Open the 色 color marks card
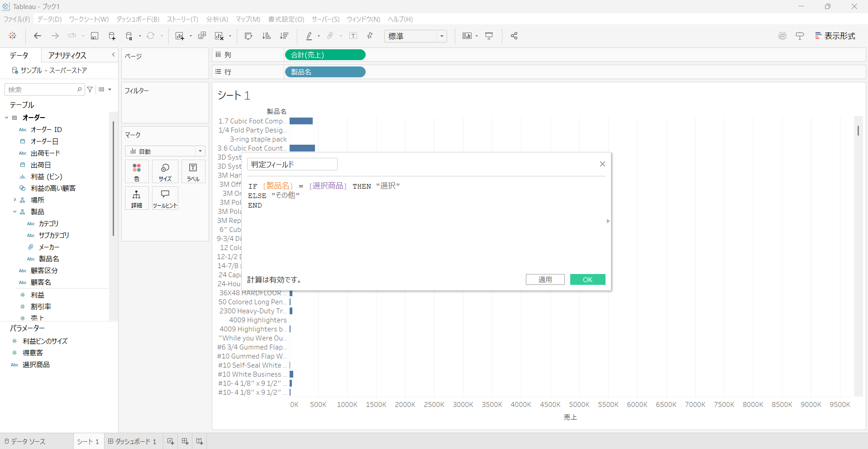The height and width of the screenshot is (449, 868). pyautogui.click(x=137, y=172)
